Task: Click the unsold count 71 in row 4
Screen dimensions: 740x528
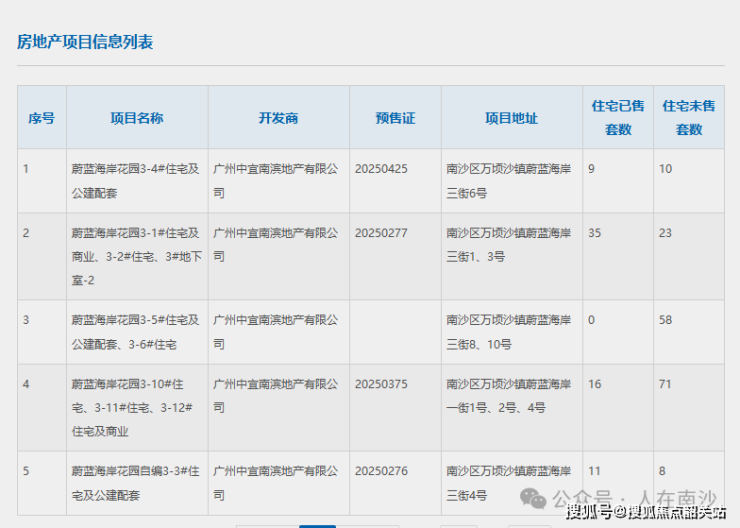Action: [x=666, y=384]
